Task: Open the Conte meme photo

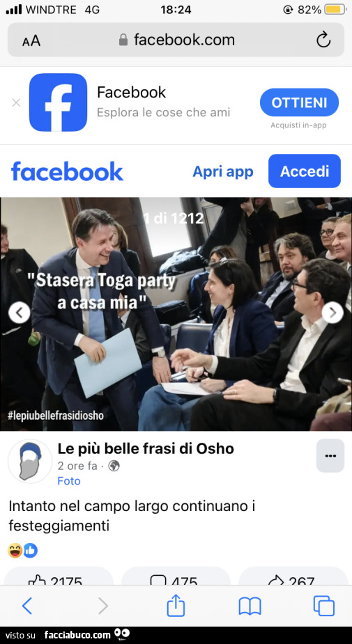Action: pos(176,314)
